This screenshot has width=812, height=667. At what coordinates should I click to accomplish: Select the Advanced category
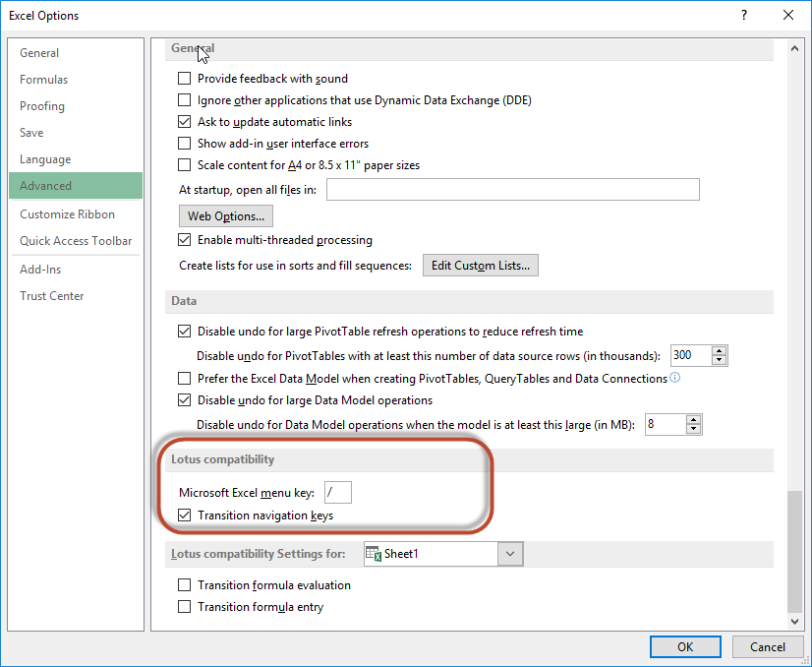(76, 186)
